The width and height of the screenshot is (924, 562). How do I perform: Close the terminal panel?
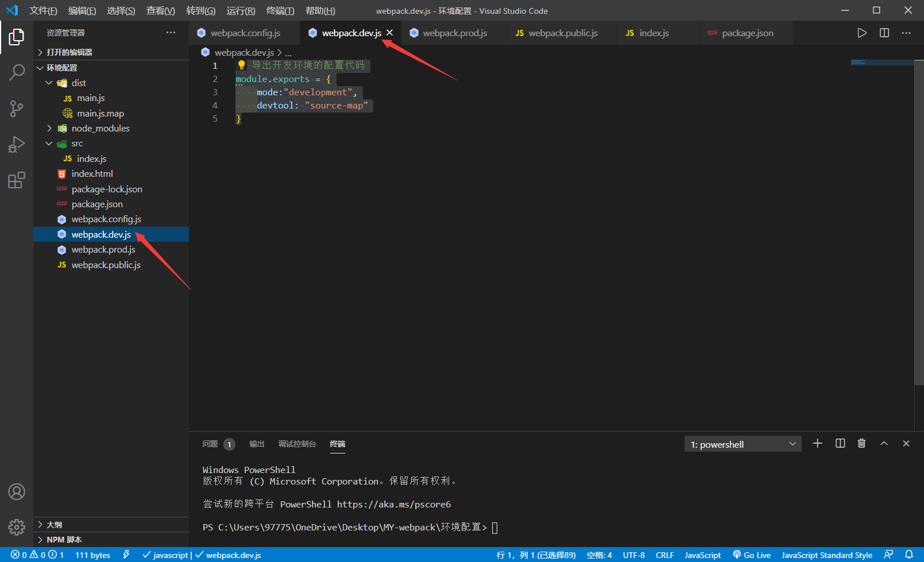(906, 444)
